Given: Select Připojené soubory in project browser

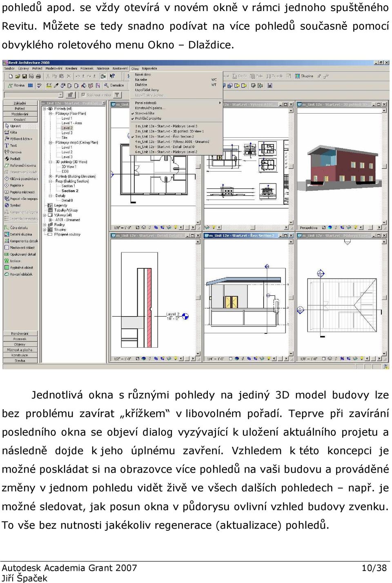Looking at the screenshot, I should pyautogui.click(x=67, y=235).
